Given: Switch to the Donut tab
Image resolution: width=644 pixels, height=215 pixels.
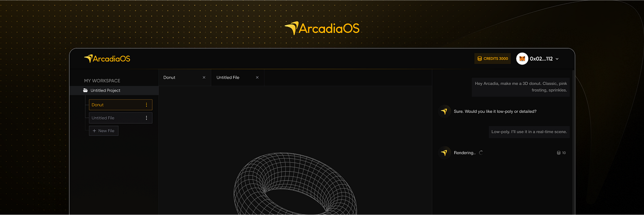Looking at the screenshot, I should coord(184,77).
